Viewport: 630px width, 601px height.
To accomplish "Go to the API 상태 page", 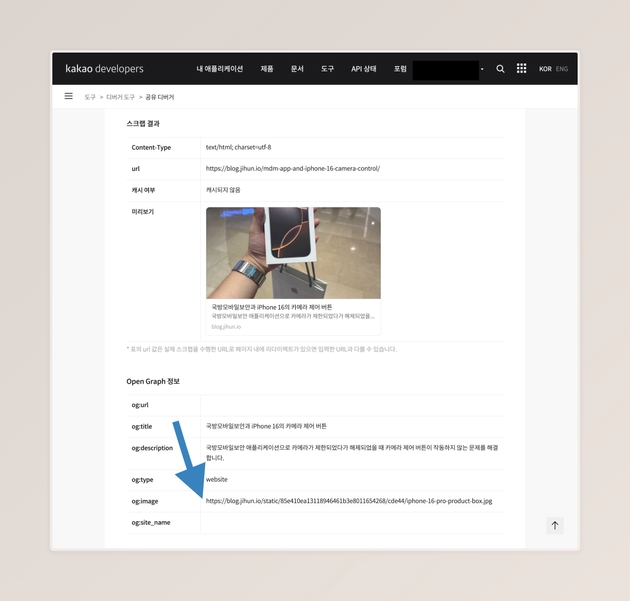I will click(x=364, y=69).
